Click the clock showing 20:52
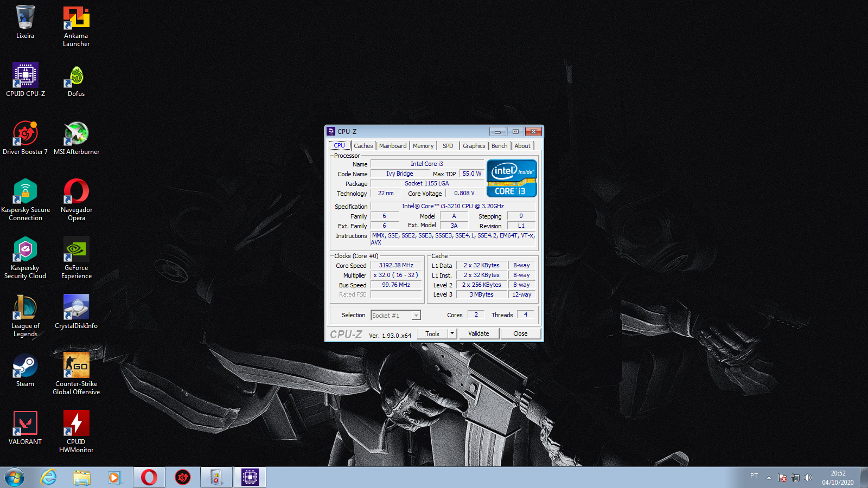The width and height of the screenshot is (868, 488). (838, 473)
